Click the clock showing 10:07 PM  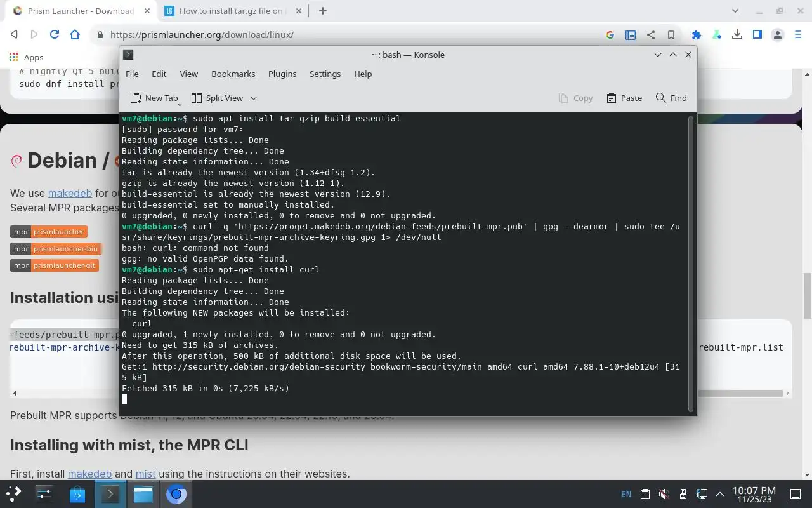tap(754, 495)
